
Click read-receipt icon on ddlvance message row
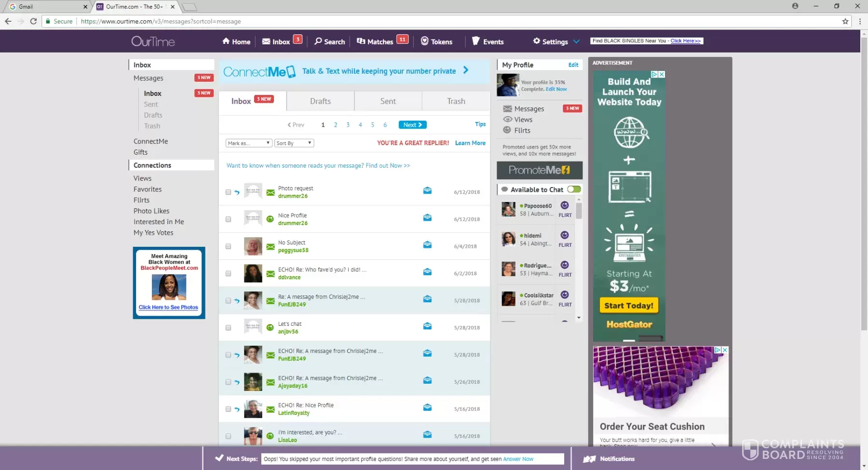pyautogui.click(x=427, y=272)
